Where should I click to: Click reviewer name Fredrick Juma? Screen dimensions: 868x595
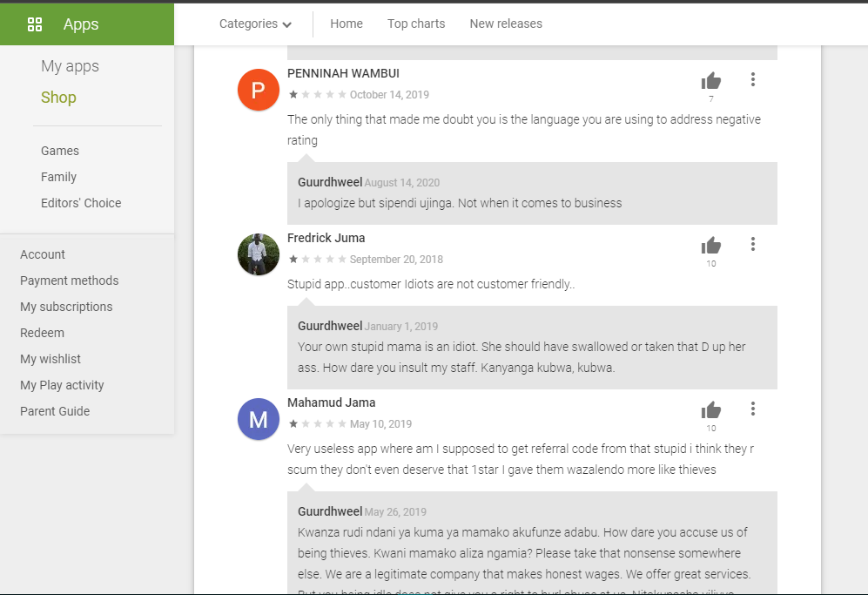point(326,238)
